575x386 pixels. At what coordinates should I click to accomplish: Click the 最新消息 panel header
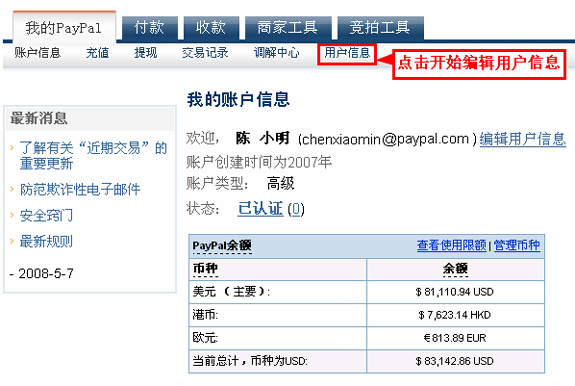(90, 118)
